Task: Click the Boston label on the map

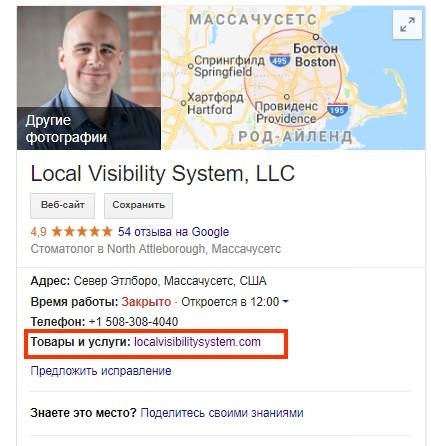Action: click(315, 62)
